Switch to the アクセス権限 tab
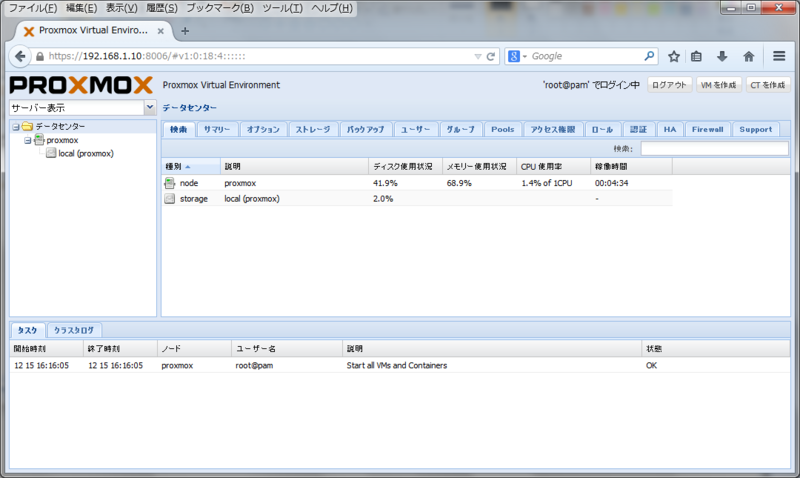This screenshot has width=800, height=478. pyautogui.click(x=553, y=130)
